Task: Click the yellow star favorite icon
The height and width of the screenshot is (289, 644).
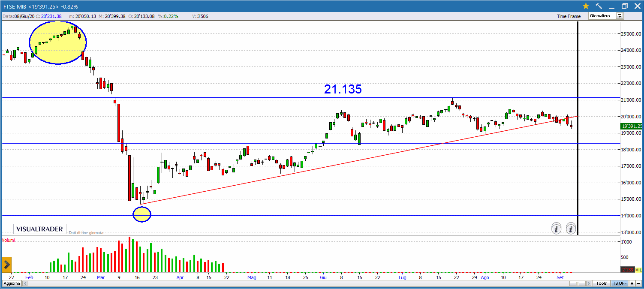Action: 586,6
